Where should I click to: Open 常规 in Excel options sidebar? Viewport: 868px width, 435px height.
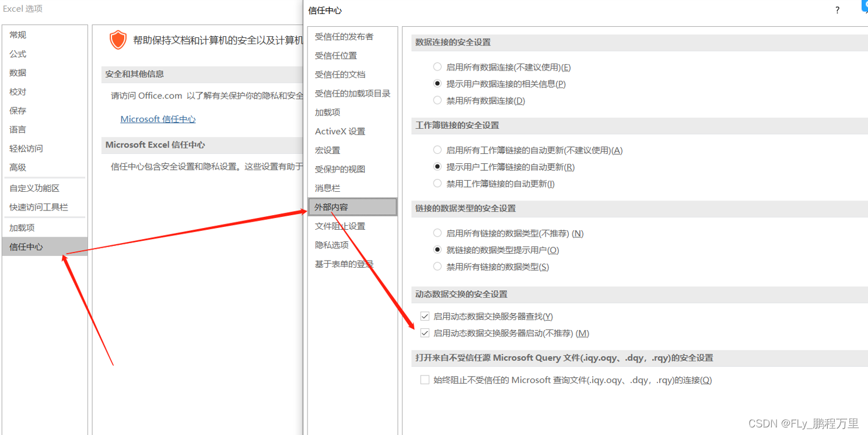45,35
